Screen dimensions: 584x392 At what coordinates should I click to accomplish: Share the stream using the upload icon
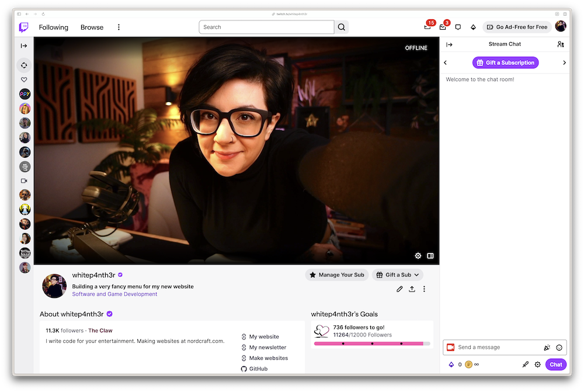[x=412, y=289]
